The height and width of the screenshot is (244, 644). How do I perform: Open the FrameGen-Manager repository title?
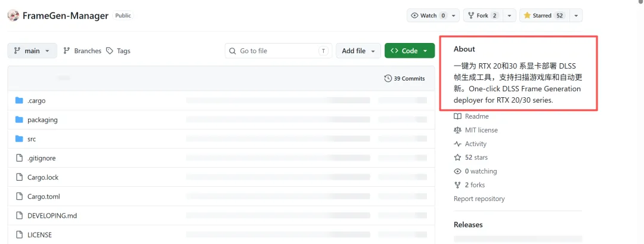[x=66, y=16]
